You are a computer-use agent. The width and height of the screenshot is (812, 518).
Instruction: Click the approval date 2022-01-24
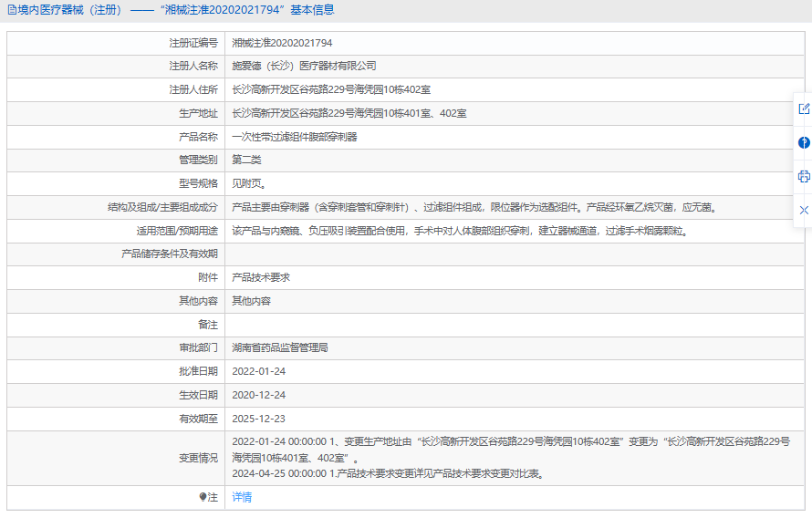tap(259, 371)
